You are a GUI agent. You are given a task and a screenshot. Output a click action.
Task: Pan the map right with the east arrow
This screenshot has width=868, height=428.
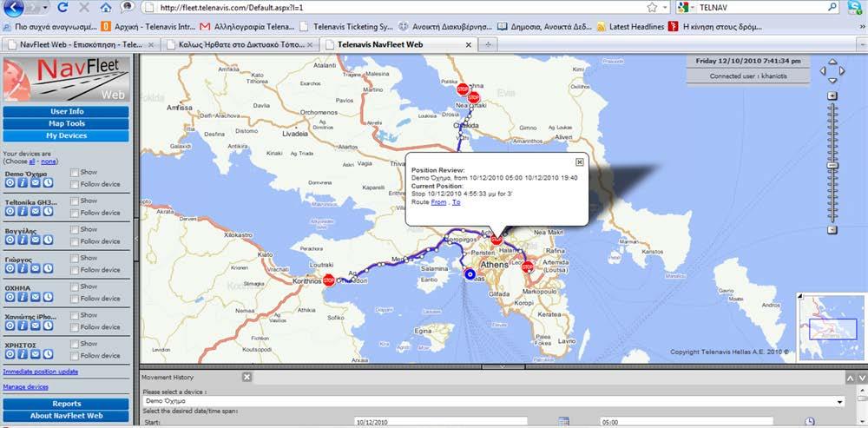841,71
